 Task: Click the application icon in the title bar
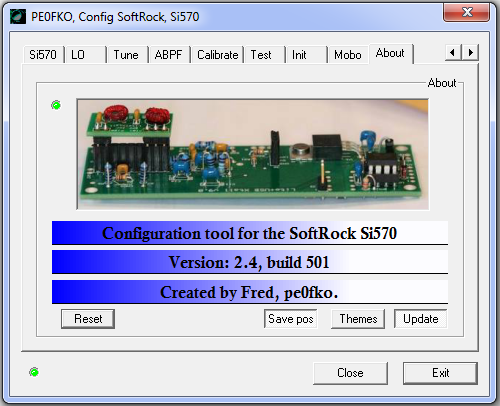coord(18,16)
